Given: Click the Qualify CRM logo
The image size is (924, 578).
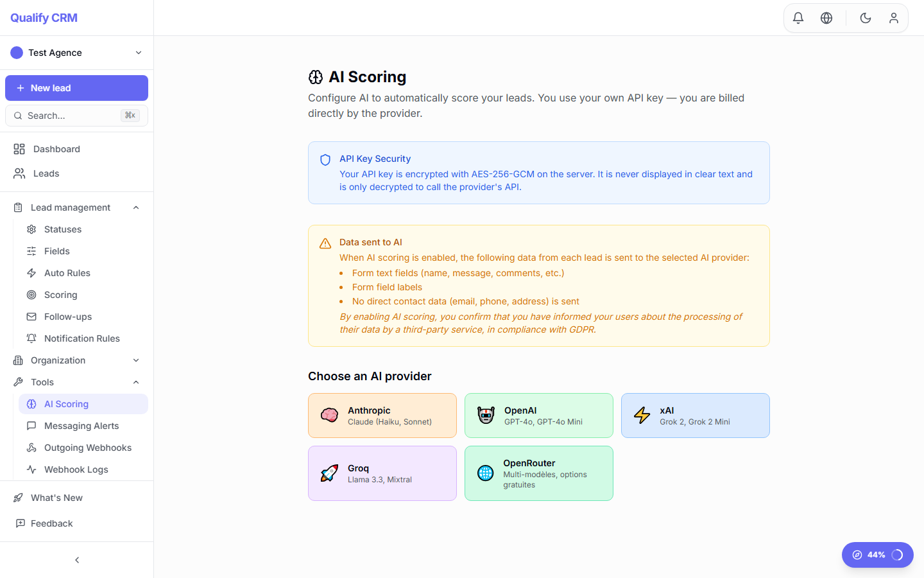Looking at the screenshot, I should (44, 18).
